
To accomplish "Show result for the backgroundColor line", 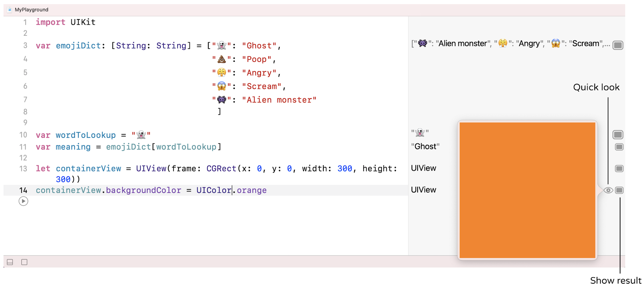I will coord(619,190).
